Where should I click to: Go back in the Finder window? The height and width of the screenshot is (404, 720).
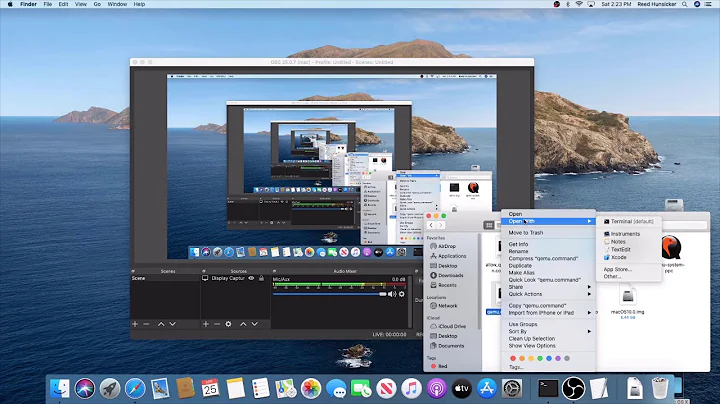pyautogui.click(x=431, y=225)
